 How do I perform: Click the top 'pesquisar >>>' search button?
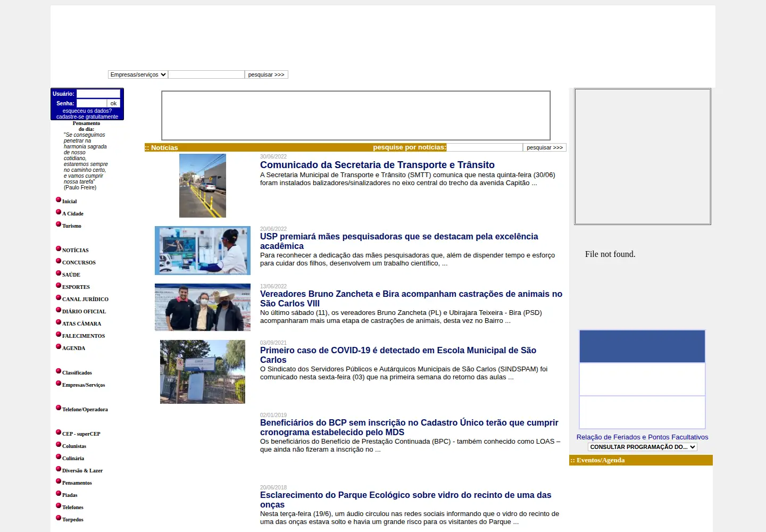click(267, 74)
